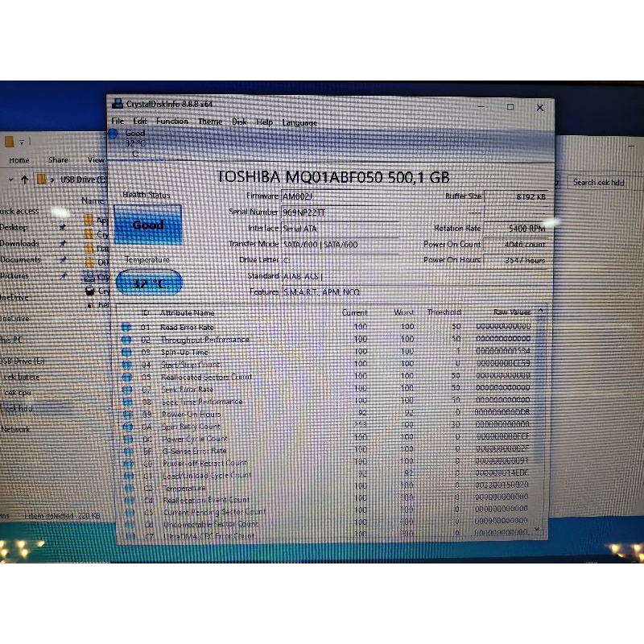Click status icon for Start/Stop Count
Image resolution: width=644 pixels, height=644 pixels.
point(126,365)
